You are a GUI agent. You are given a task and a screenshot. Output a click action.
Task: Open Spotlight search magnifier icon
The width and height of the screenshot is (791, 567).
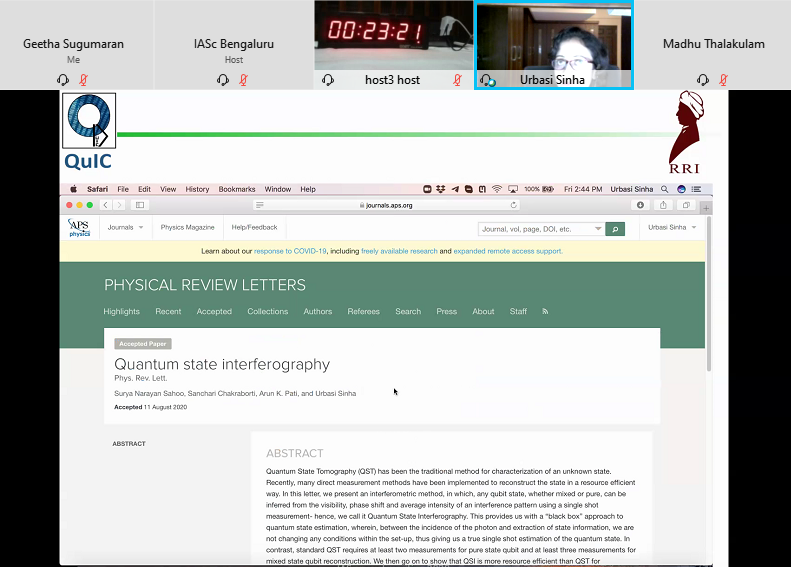pyautogui.click(x=664, y=189)
